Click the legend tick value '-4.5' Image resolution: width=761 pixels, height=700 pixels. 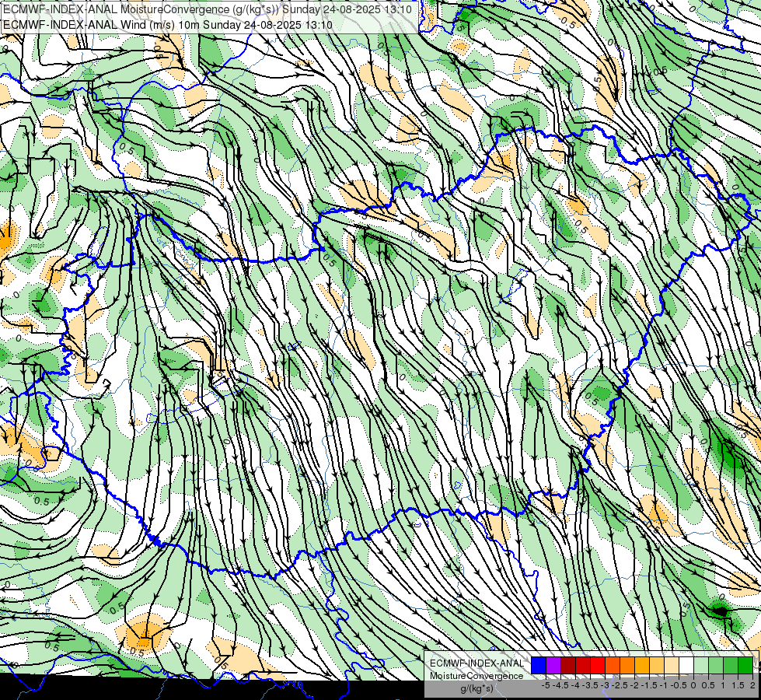560,685
